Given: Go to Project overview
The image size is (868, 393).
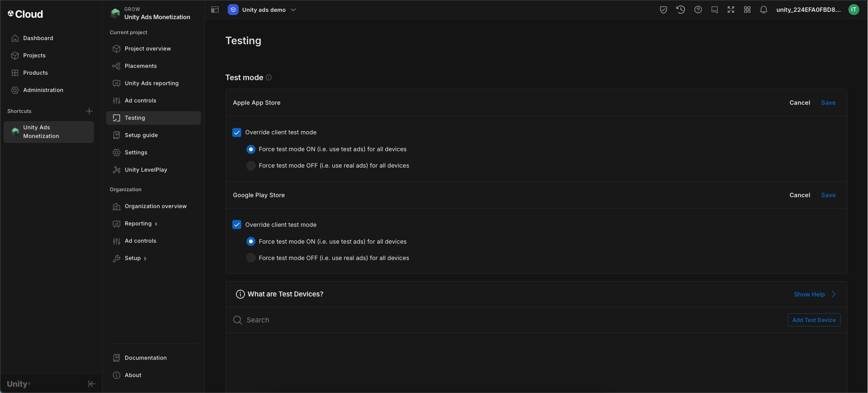Looking at the screenshot, I should coord(153,49).
